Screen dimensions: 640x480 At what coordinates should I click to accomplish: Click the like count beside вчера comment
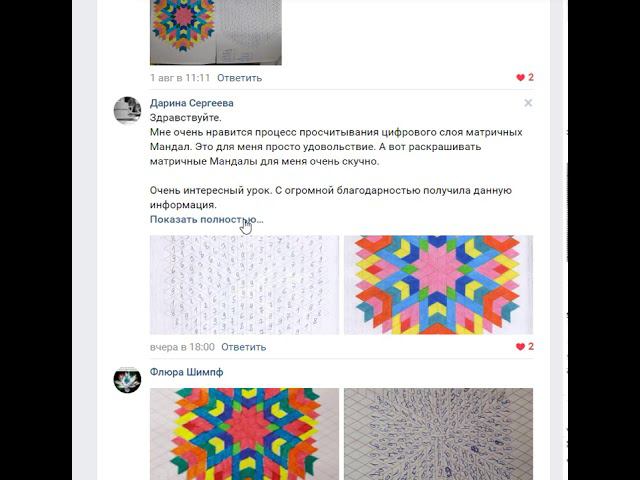(531, 347)
